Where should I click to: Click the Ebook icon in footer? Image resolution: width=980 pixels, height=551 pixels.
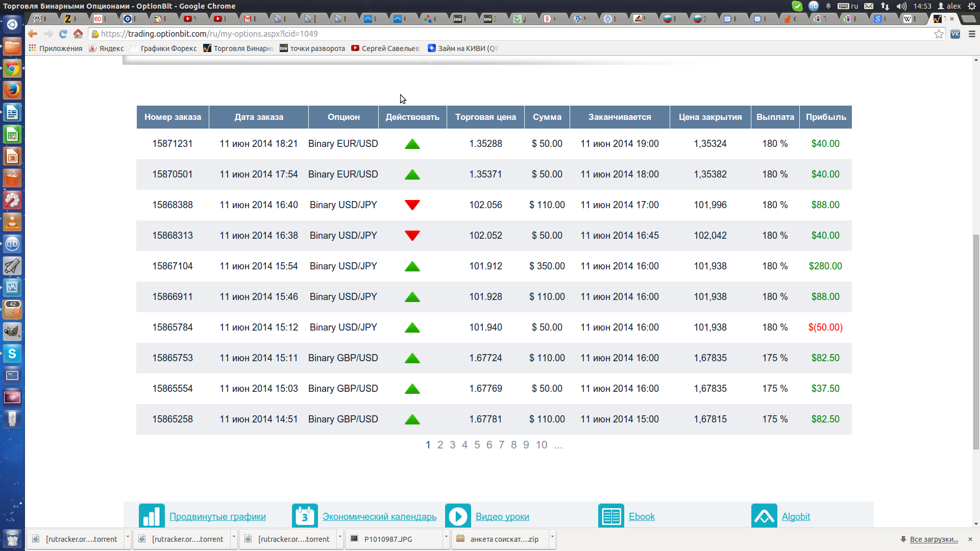[611, 516]
